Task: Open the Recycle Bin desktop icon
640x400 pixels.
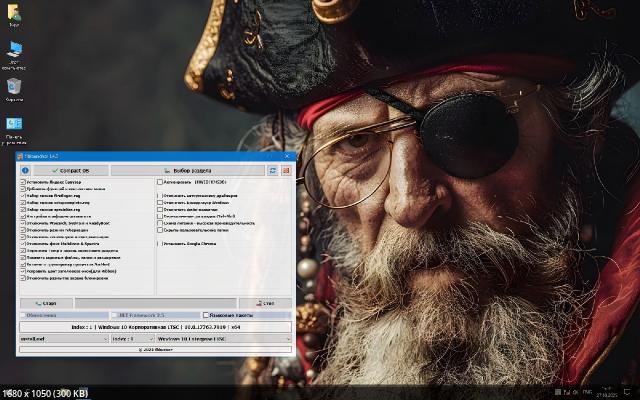Action: 15,88
